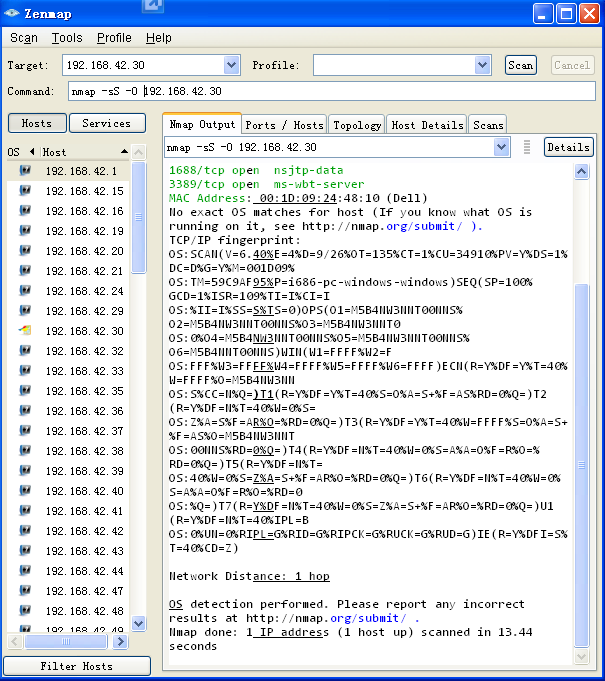
Task: Open the nmap.org/submit link near Nmap done
Action: [x=368, y=618]
